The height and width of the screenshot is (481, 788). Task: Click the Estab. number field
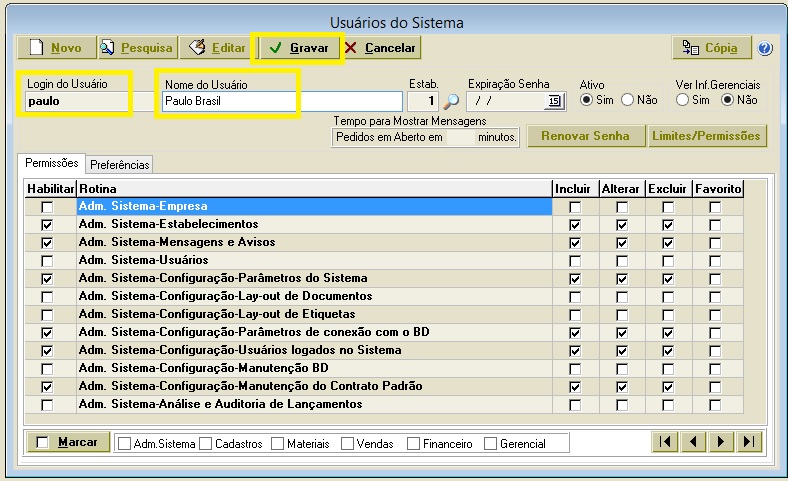423,101
